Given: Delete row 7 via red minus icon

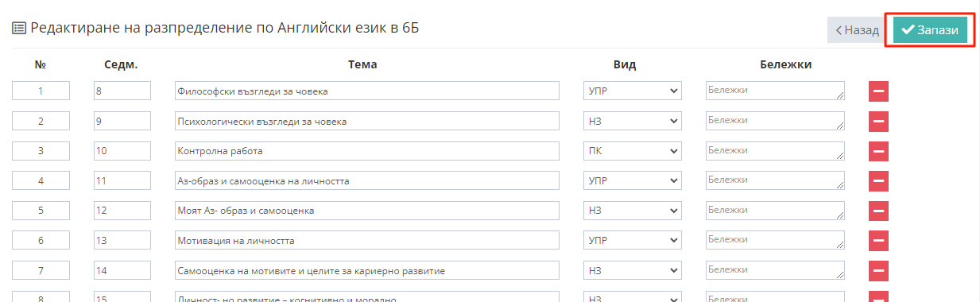Looking at the screenshot, I should click(x=878, y=271).
